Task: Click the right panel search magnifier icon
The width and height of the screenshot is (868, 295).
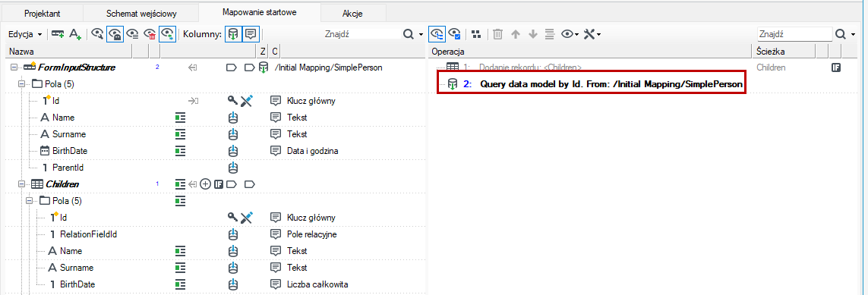Action: click(x=841, y=34)
